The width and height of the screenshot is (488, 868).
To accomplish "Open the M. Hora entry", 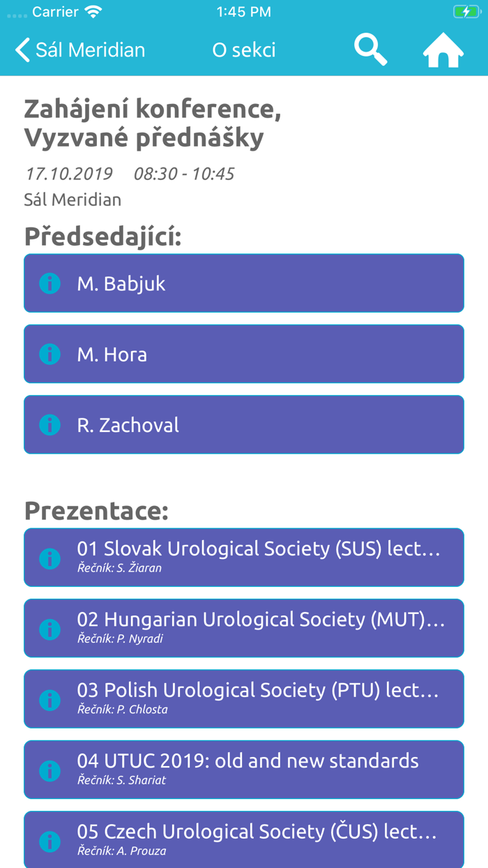I will (x=244, y=353).
